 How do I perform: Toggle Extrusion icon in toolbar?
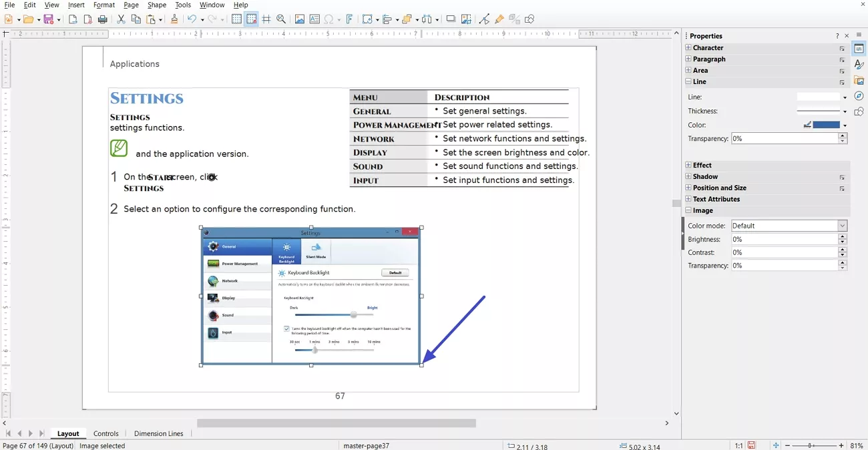[515, 19]
